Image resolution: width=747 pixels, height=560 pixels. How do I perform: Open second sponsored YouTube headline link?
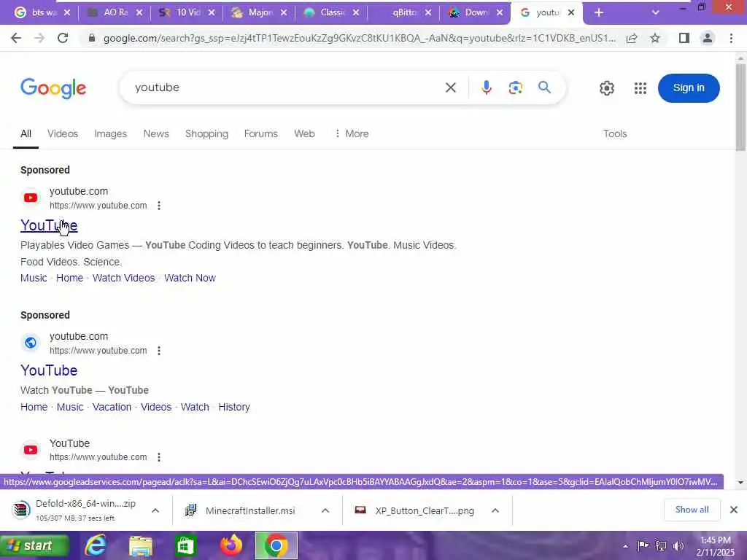click(x=49, y=370)
